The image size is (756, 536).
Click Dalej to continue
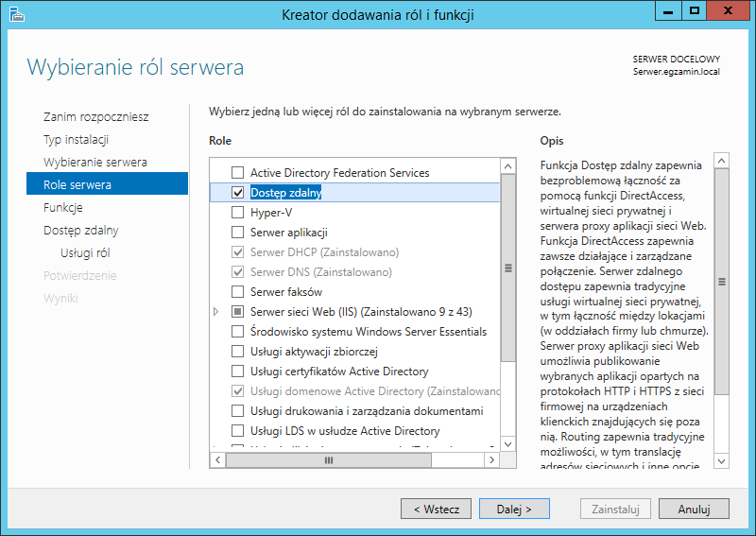pyautogui.click(x=514, y=509)
